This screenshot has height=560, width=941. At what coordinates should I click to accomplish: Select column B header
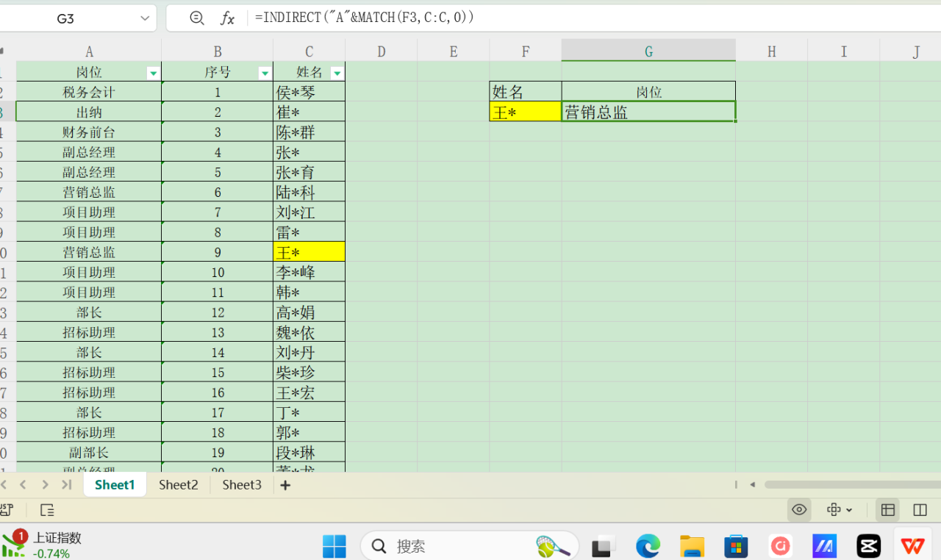(218, 51)
